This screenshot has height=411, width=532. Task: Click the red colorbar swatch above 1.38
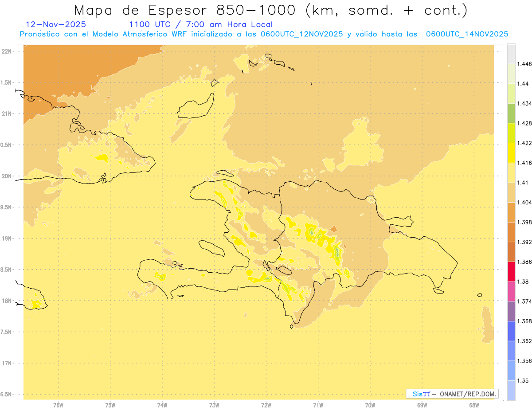coord(511,272)
